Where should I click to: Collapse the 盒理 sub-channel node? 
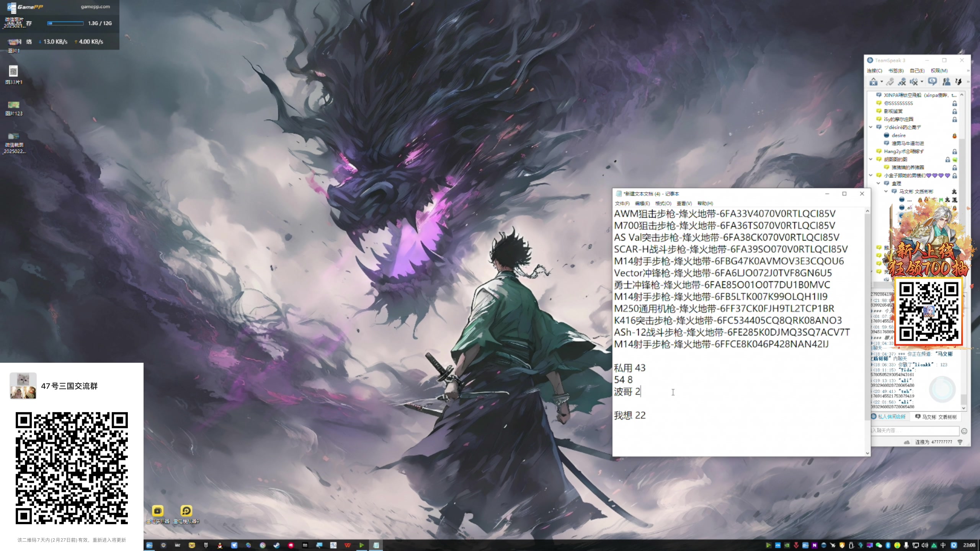coord(879,183)
